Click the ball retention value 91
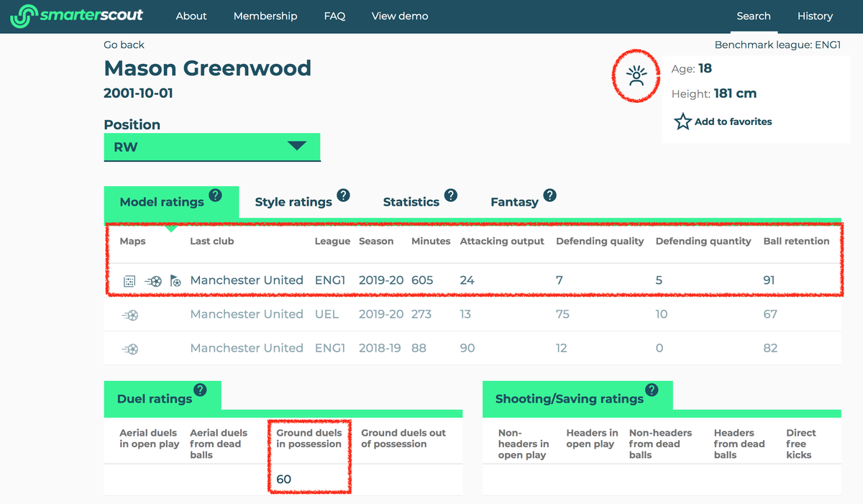The height and width of the screenshot is (504, 863). (x=770, y=280)
